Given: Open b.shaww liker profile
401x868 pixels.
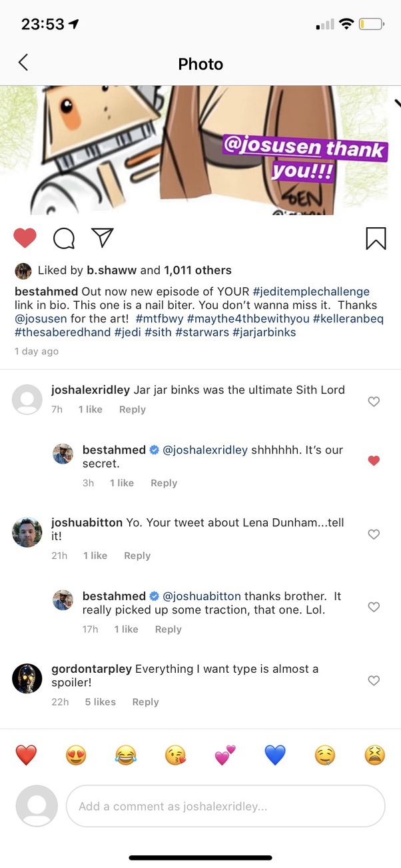Looking at the screenshot, I should [112, 270].
